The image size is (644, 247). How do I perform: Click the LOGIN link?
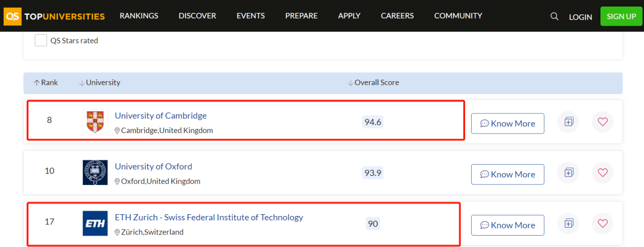[x=580, y=17]
